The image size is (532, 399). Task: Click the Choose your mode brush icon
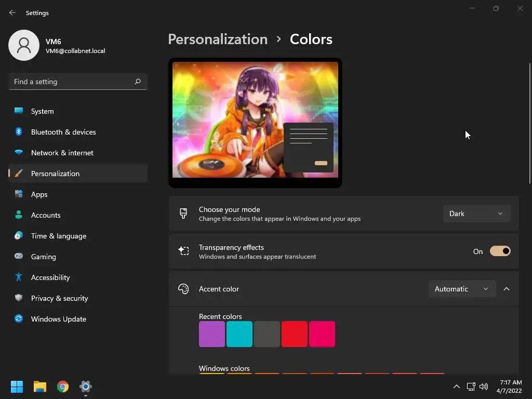click(183, 214)
